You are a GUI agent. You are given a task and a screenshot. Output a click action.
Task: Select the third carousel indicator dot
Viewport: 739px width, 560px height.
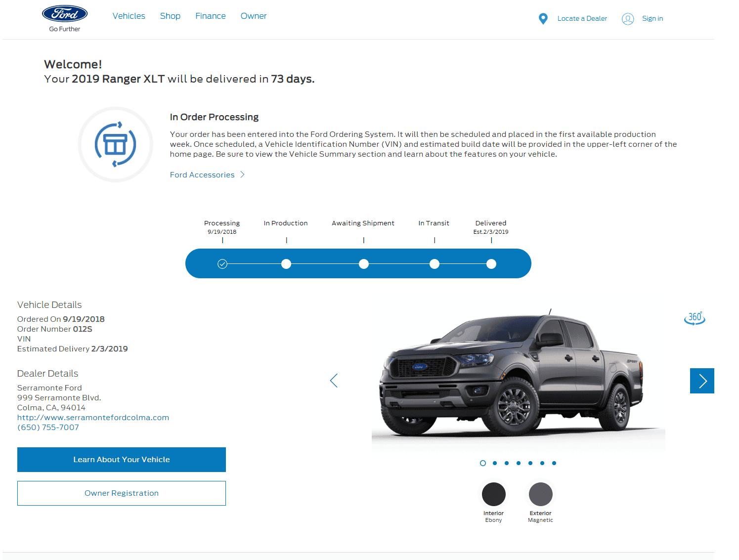pos(507,463)
